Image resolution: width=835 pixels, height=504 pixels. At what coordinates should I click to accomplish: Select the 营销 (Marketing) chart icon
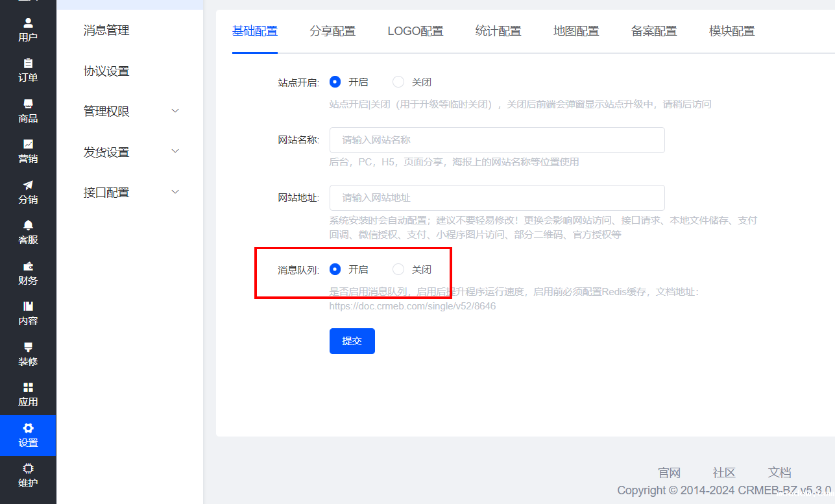point(28,144)
